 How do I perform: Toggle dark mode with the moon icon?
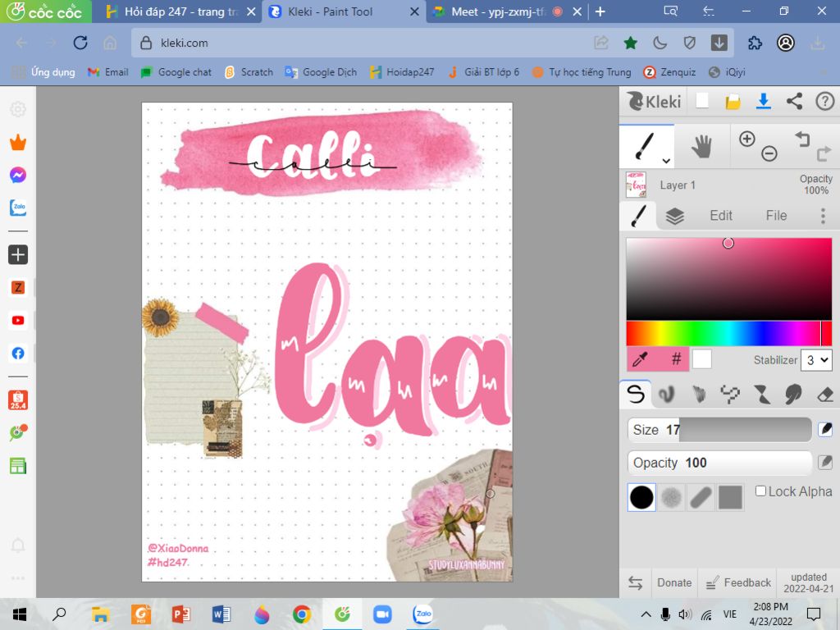[660, 43]
